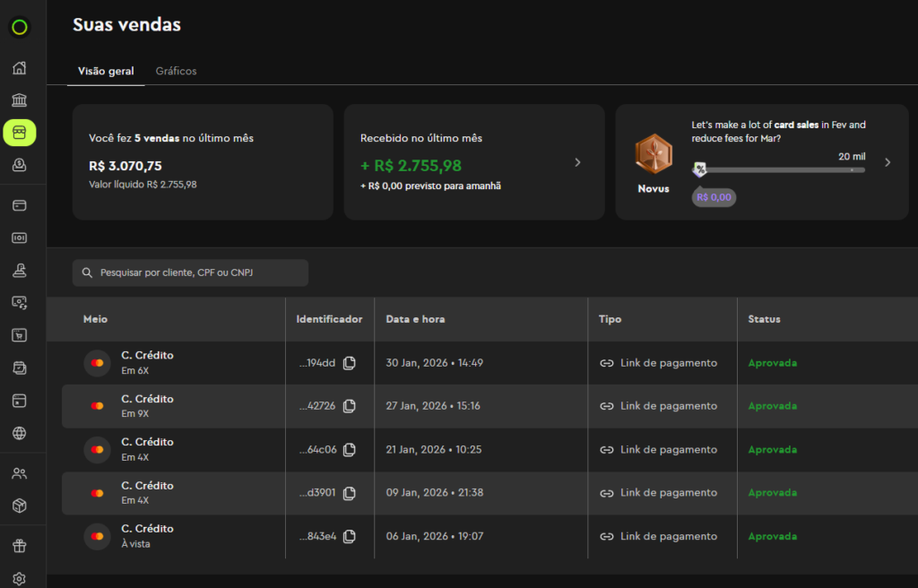Image resolution: width=918 pixels, height=588 pixels.
Task: Open the 09 Jan 21:38 sale row
Action: pos(430,493)
